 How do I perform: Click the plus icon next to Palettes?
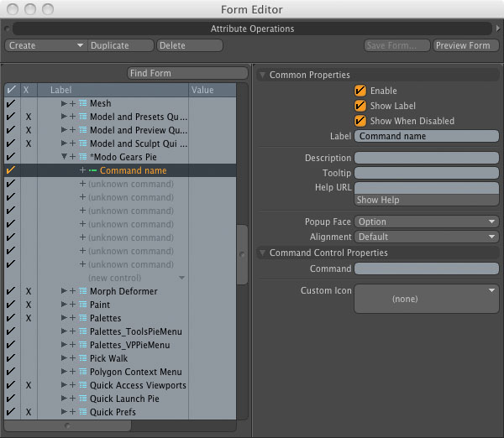click(72, 318)
